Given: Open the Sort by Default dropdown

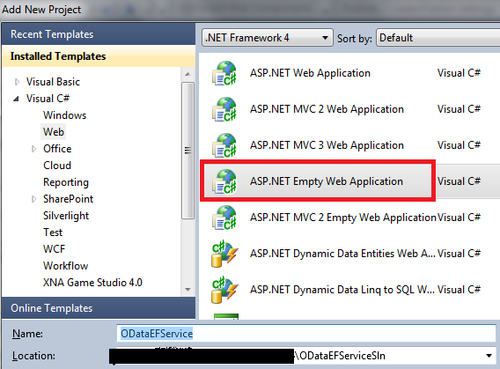Looking at the screenshot, I should tap(438, 38).
